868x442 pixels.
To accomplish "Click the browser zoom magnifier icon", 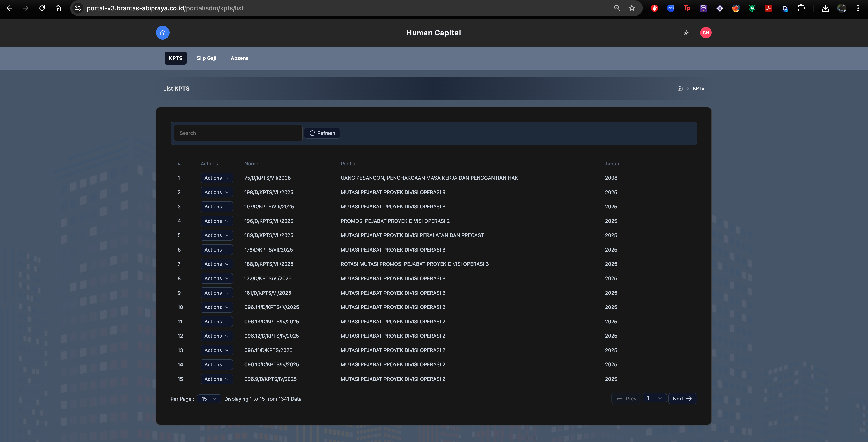I will (617, 8).
